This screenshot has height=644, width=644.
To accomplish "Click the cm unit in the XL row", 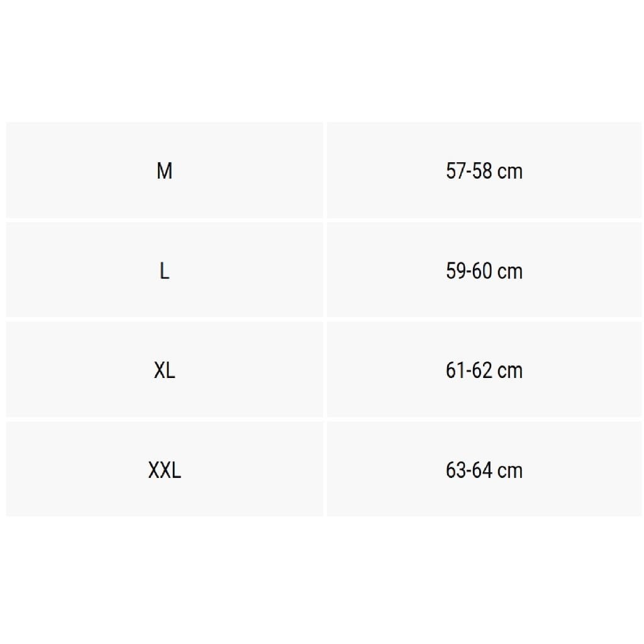I will (x=509, y=372).
